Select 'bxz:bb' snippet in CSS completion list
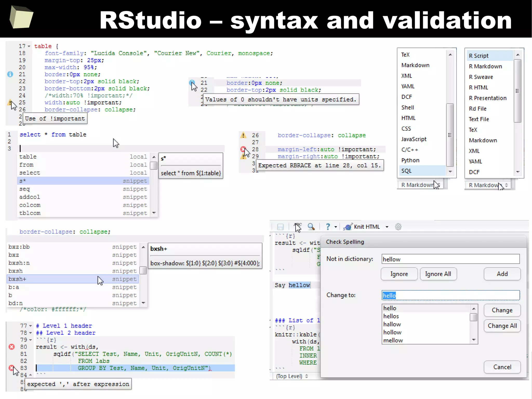 [73, 247]
